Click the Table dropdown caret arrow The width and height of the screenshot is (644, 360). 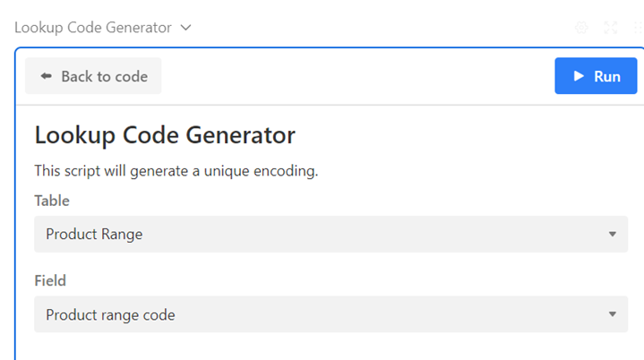pyautogui.click(x=613, y=235)
